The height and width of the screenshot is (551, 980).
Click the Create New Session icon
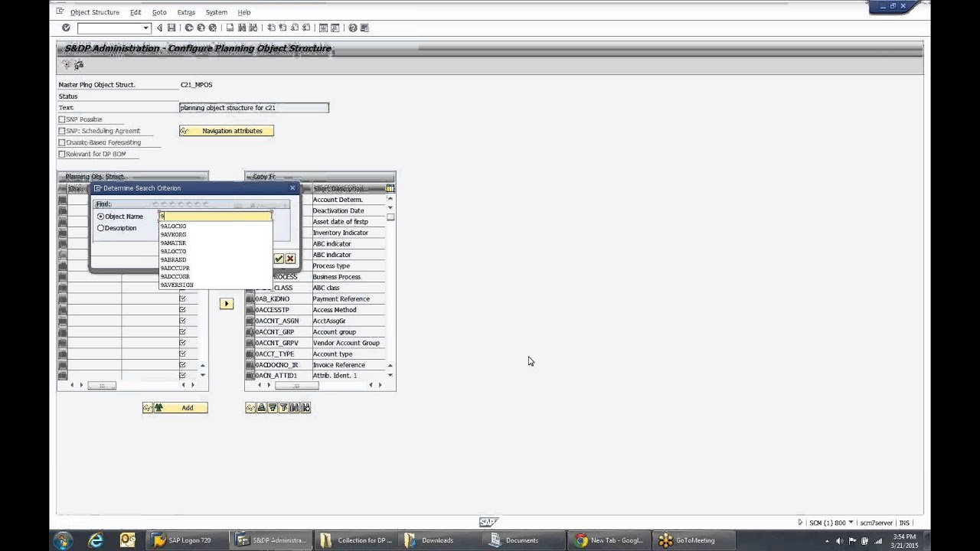[x=323, y=28]
